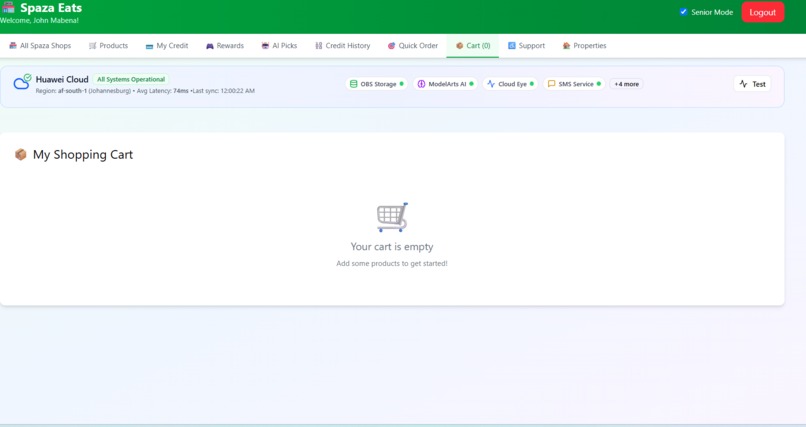Click the Cloud Eye activity icon
Screen dimensions: 806x427
491,84
